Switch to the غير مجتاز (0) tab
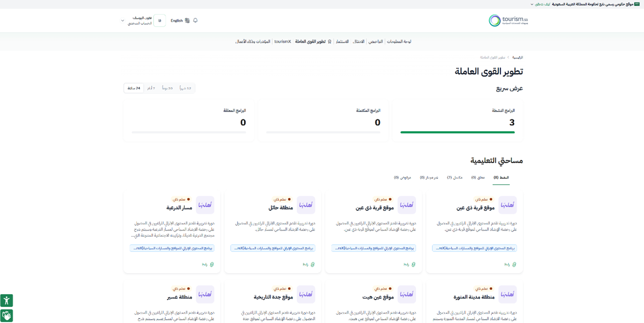The image size is (644, 323). [429, 178]
